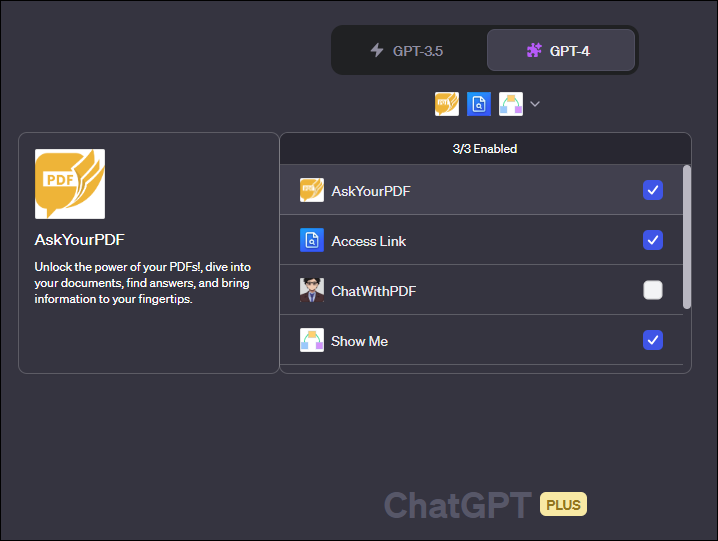The image size is (718, 541).
Task: Disable the Access Link plugin checkbox
Action: 653,240
